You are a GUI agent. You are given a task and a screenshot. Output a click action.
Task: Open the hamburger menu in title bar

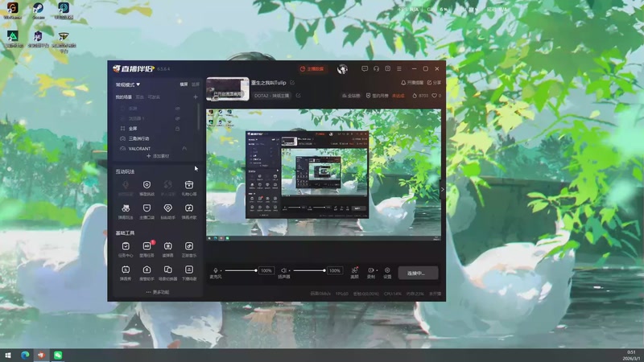pos(399,68)
